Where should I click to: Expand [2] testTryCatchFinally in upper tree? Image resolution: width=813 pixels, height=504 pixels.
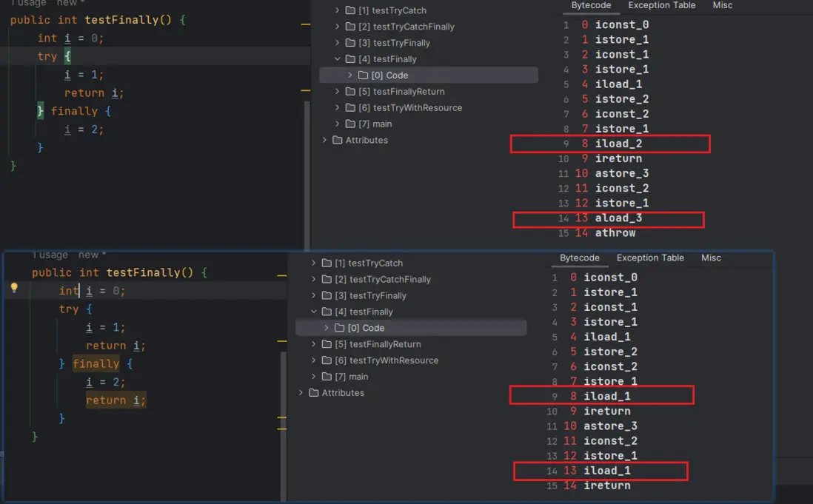pos(337,27)
